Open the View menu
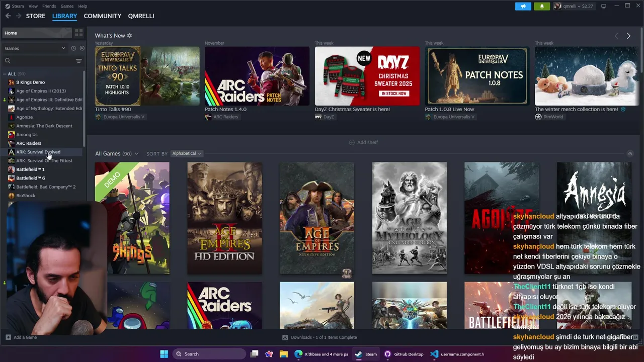This screenshot has width=644, height=362. click(x=33, y=6)
